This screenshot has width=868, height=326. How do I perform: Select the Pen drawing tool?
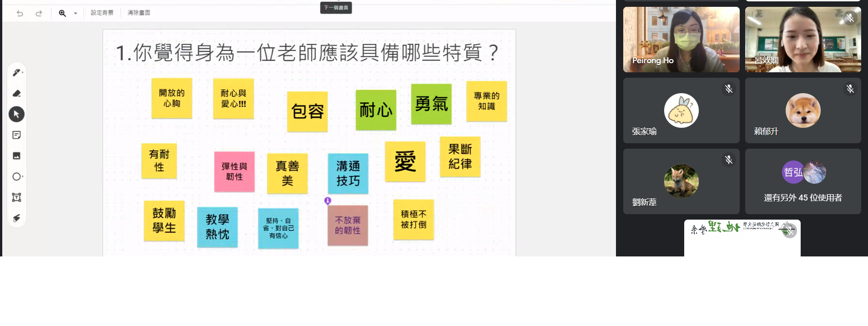[16, 73]
